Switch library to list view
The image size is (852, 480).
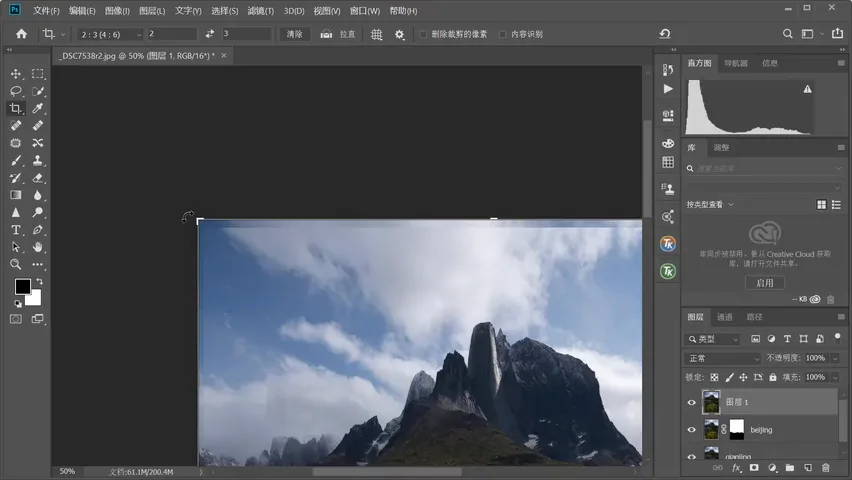coord(836,204)
